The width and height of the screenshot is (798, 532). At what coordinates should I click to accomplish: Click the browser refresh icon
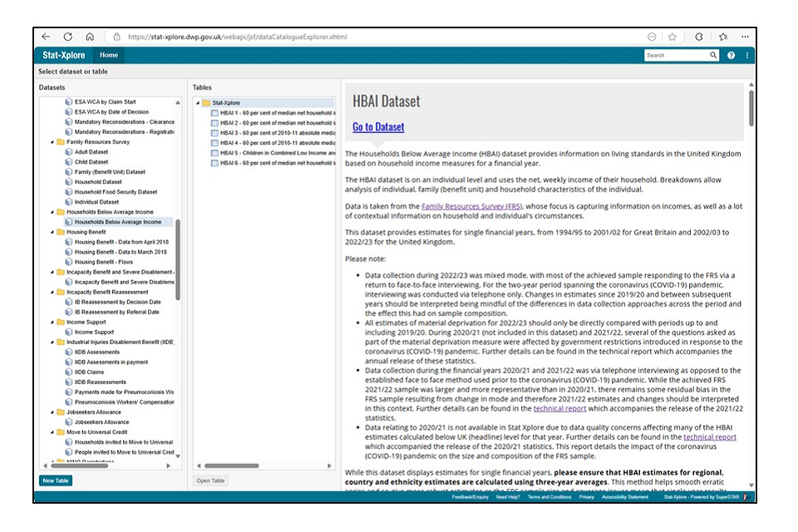pos(68,37)
